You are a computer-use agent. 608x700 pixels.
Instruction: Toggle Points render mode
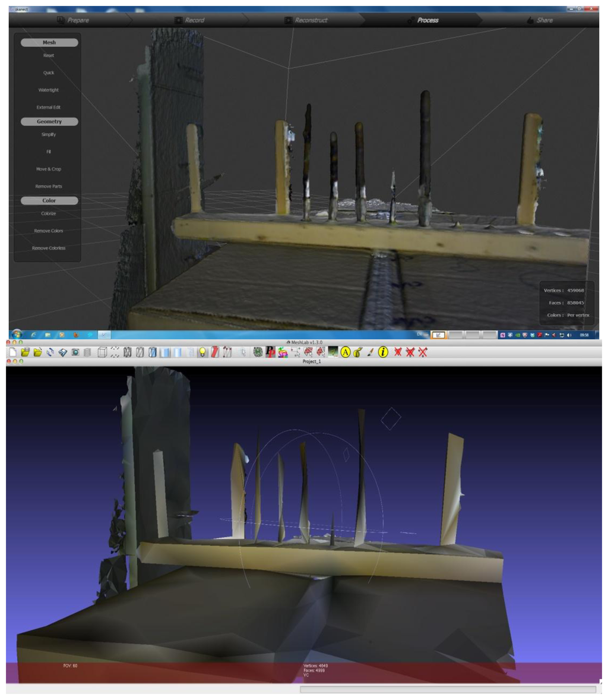pyautogui.click(x=115, y=353)
